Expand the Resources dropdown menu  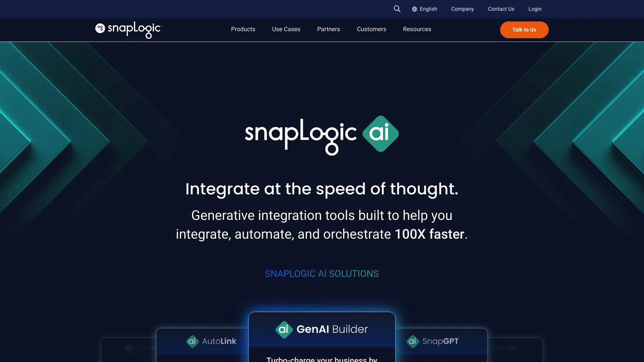pyautogui.click(x=417, y=29)
